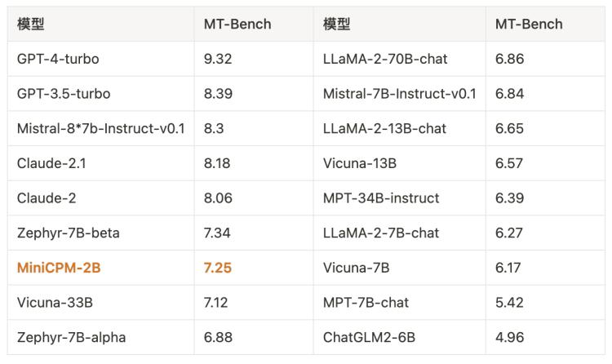Select the Zephyr-7B-alpha cell

tap(71, 337)
